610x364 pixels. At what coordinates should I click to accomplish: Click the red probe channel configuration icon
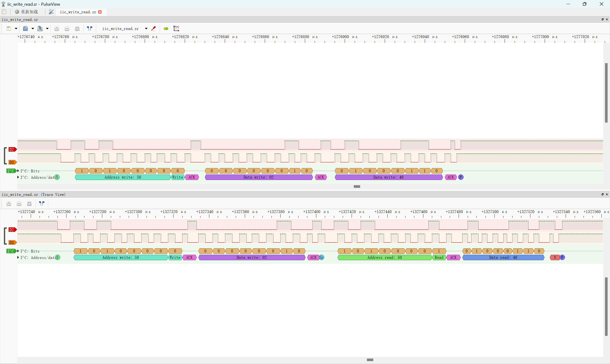coord(154,29)
